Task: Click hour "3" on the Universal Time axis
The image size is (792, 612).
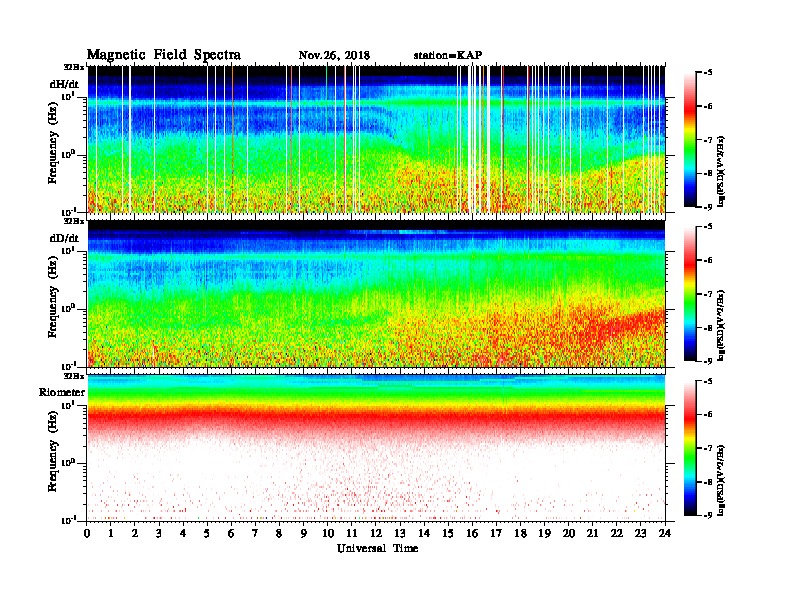Action: click(x=159, y=534)
